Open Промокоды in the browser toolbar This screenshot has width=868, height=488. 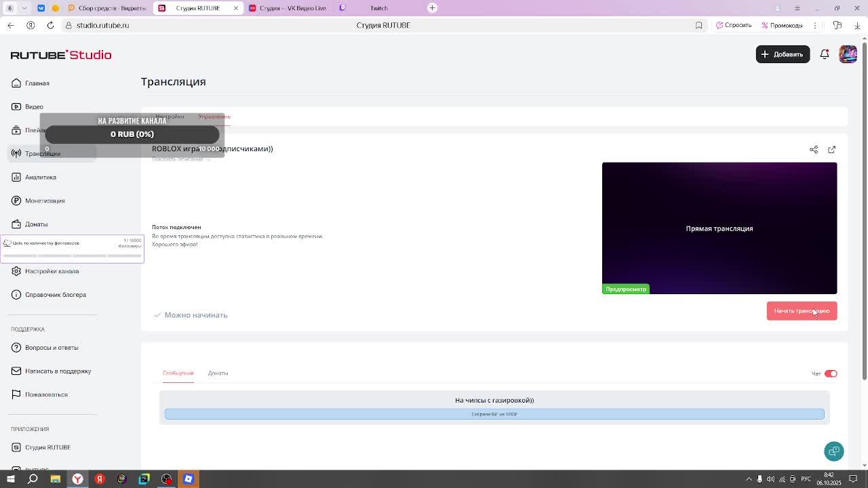pyautogui.click(x=782, y=25)
